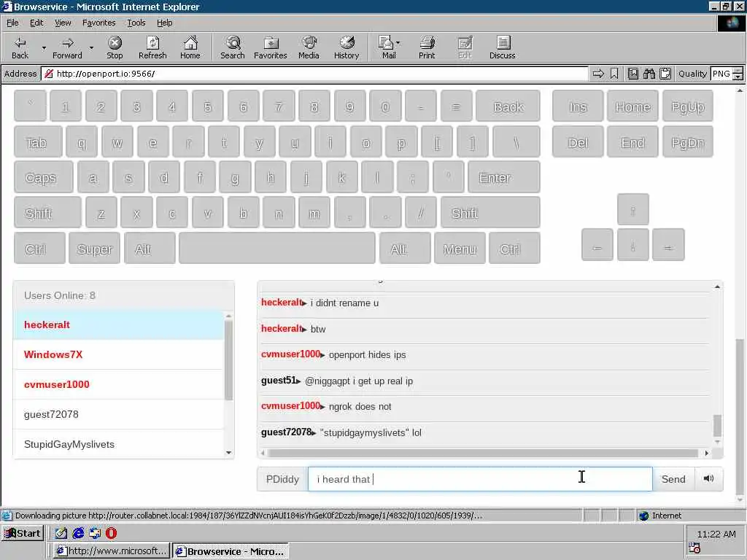Image resolution: width=747 pixels, height=560 pixels.
Task: Click the Send chat button
Action: [673, 479]
